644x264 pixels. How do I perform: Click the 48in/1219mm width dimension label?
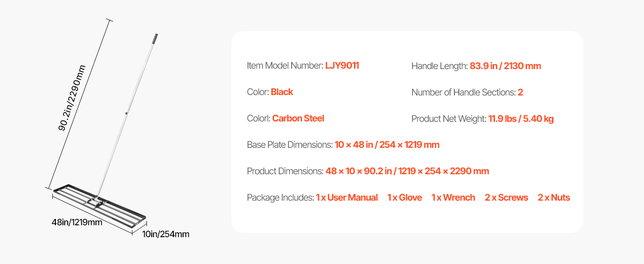(77, 222)
